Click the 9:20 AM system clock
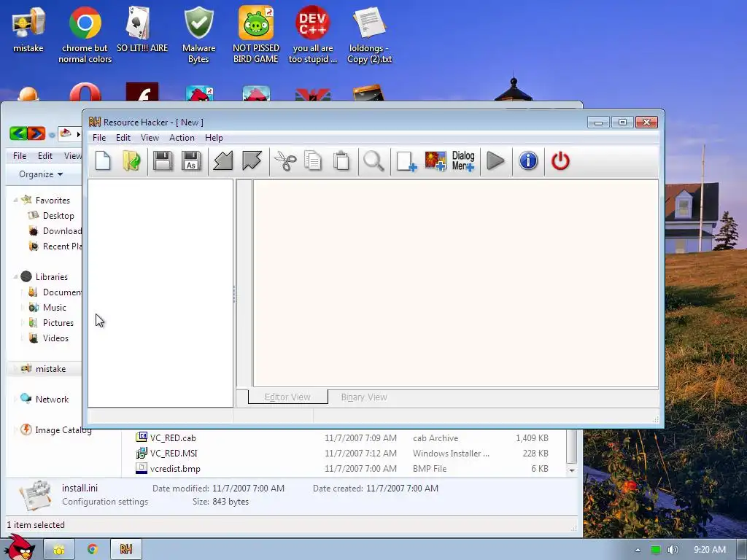 click(x=709, y=550)
